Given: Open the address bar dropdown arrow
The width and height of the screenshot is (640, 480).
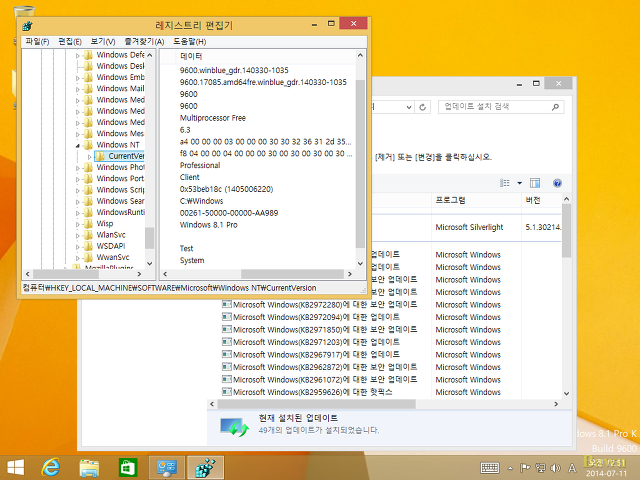Looking at the screenshot, I should point(409,107).
